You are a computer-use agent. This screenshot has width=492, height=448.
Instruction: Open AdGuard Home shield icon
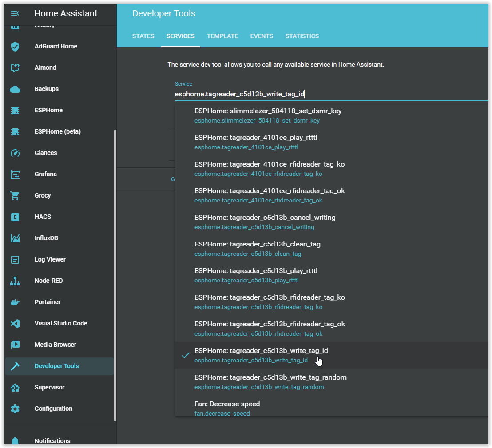tap(15, 47)
